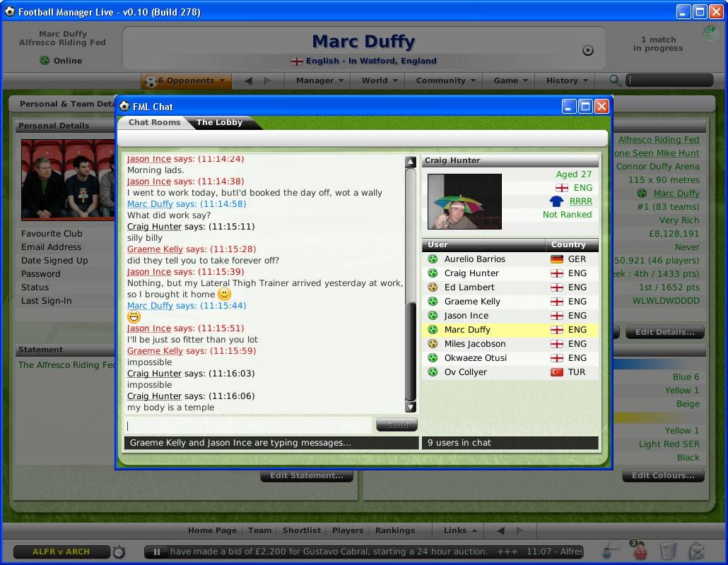728x565 pixels.
Task: Click the RRRR team link
Action: 581,201
